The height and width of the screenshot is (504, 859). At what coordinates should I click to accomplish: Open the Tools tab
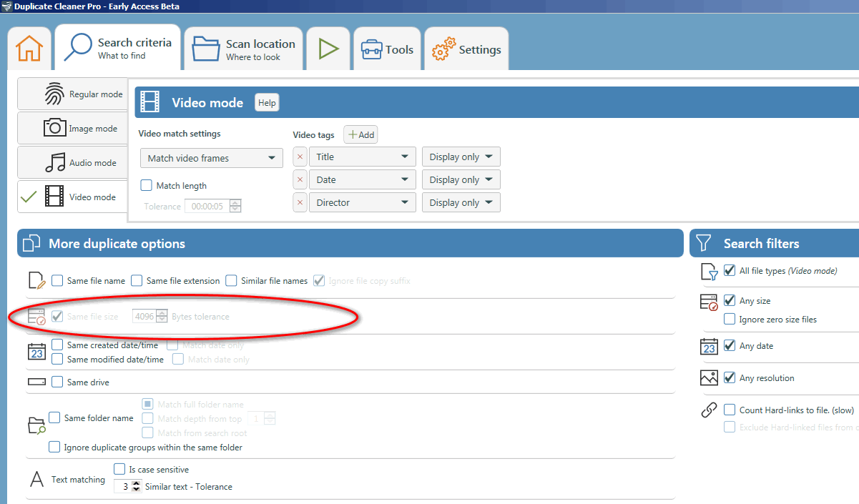[387, 49]
